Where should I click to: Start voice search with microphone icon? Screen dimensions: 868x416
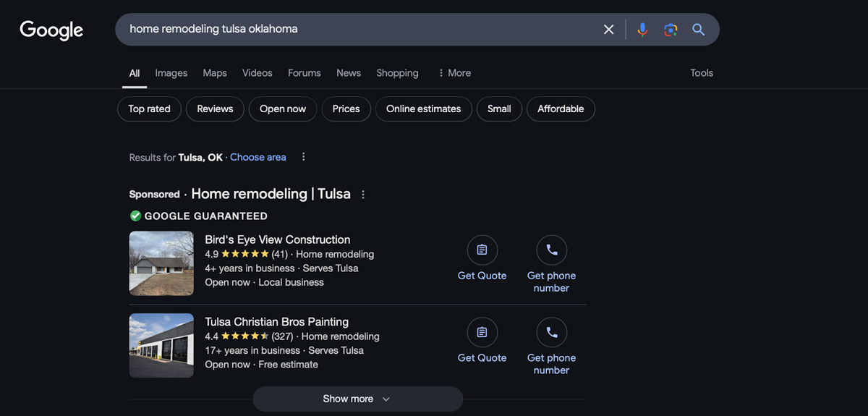click(642, 30)
